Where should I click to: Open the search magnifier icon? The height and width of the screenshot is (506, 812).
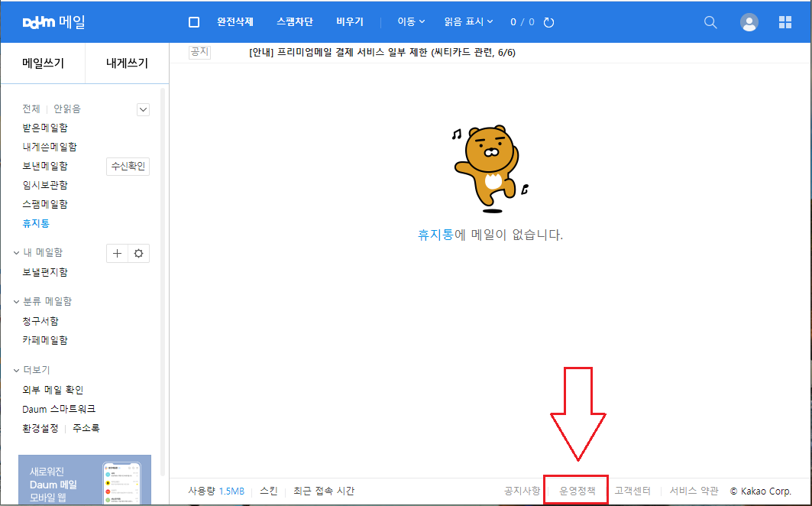(x=710, y=22)
